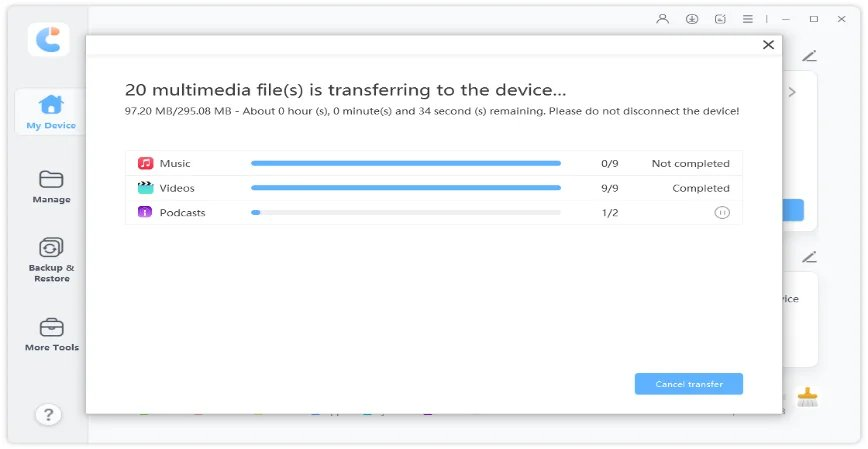Click the help question mark icon

(48, 414)
